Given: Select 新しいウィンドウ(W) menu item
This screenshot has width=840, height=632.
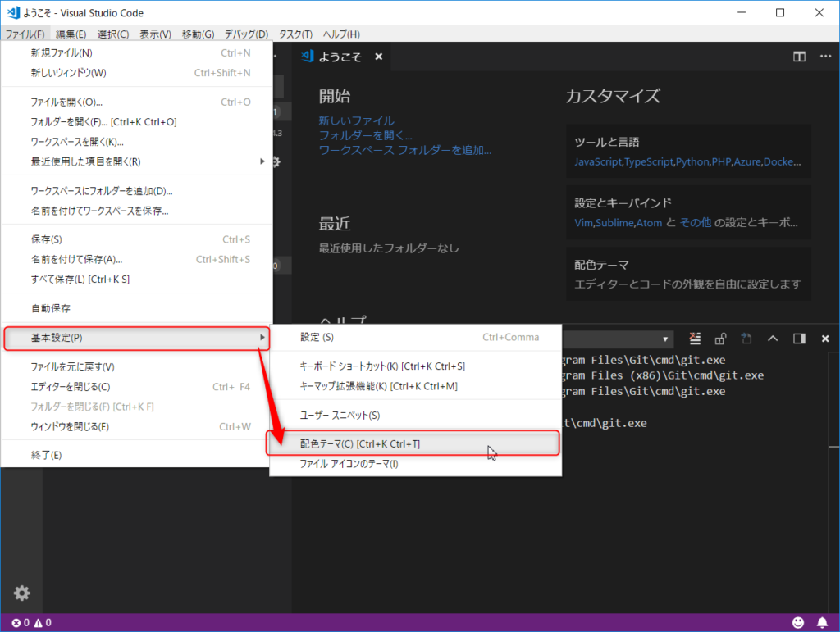Looking at the screenshot, I should tap(137, 73).
